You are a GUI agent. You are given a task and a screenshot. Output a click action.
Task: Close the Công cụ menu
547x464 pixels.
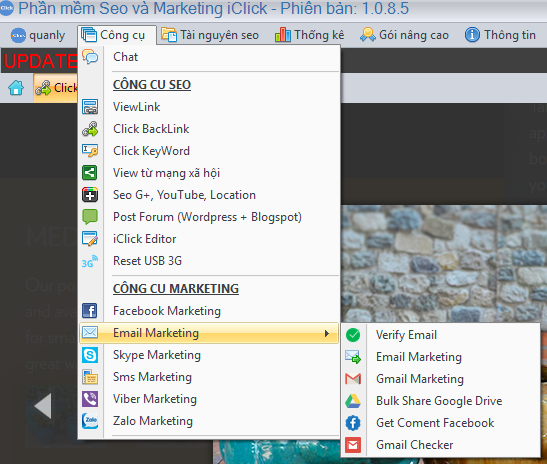pos(117,35)
